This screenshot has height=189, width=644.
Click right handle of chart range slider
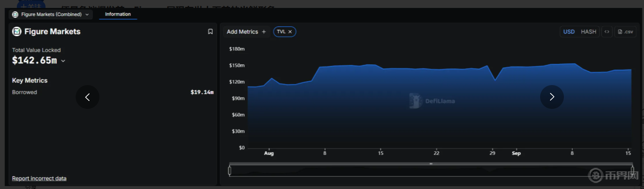[x=632, y=171]
